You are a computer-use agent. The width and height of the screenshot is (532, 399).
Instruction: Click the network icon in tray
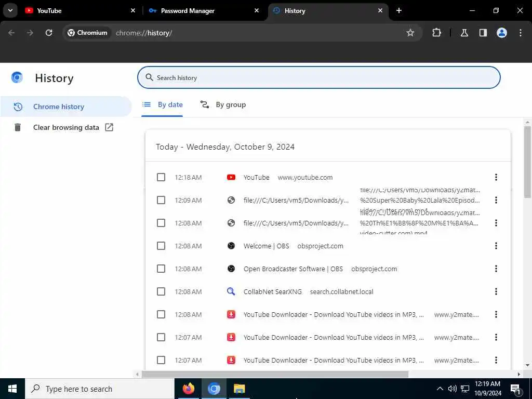tap(465, 389)
